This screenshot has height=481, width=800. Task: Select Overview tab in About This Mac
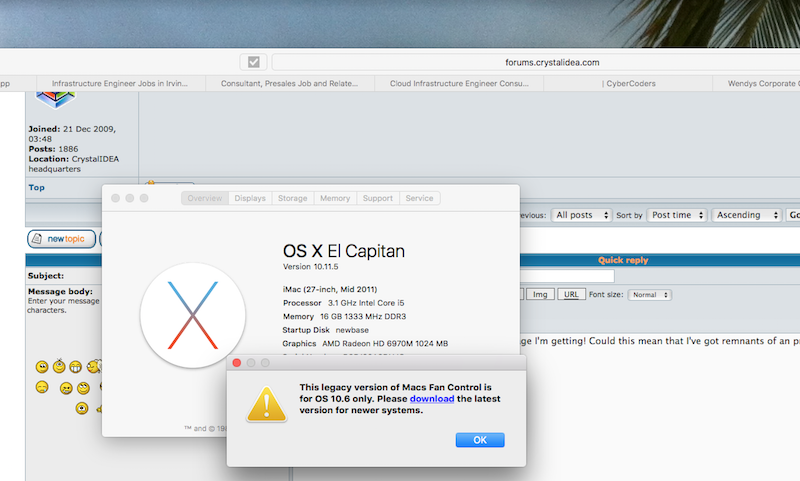click(x=205, y=198)
